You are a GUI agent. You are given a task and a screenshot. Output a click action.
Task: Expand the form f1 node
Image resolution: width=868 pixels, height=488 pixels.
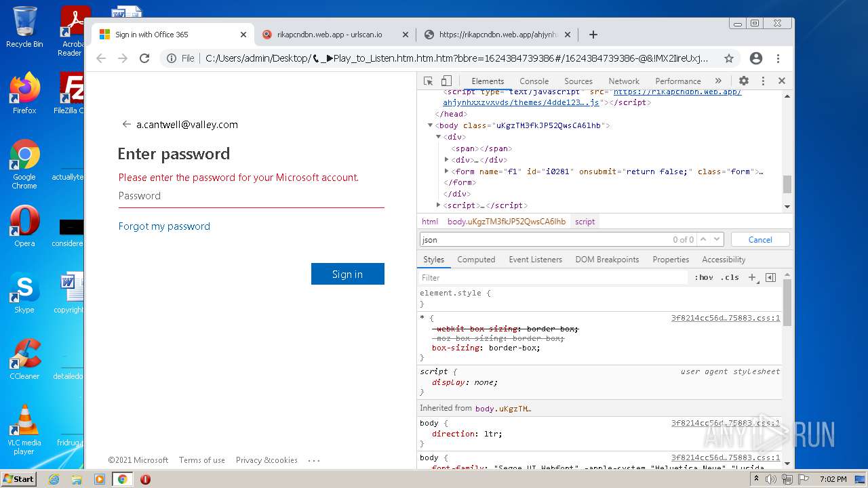pyautogui.click(x=446, y=171)
